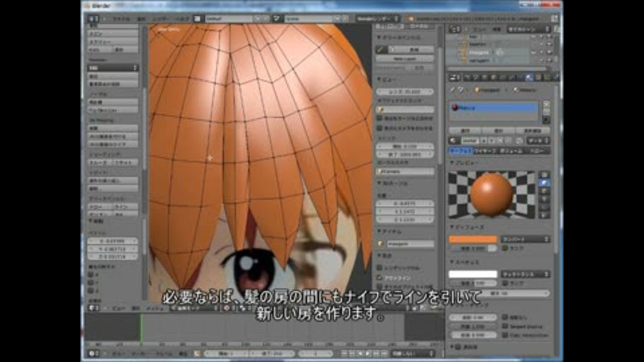Switch to Volume material type tab
Viewport: 644px width, 362px height.
click(511, 151)
